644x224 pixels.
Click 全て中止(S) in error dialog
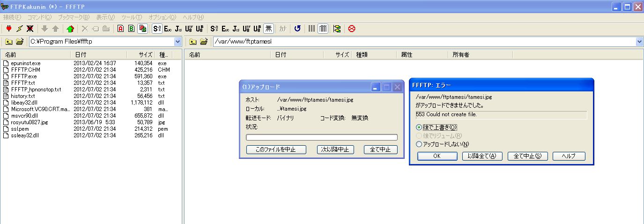(527, 156)
